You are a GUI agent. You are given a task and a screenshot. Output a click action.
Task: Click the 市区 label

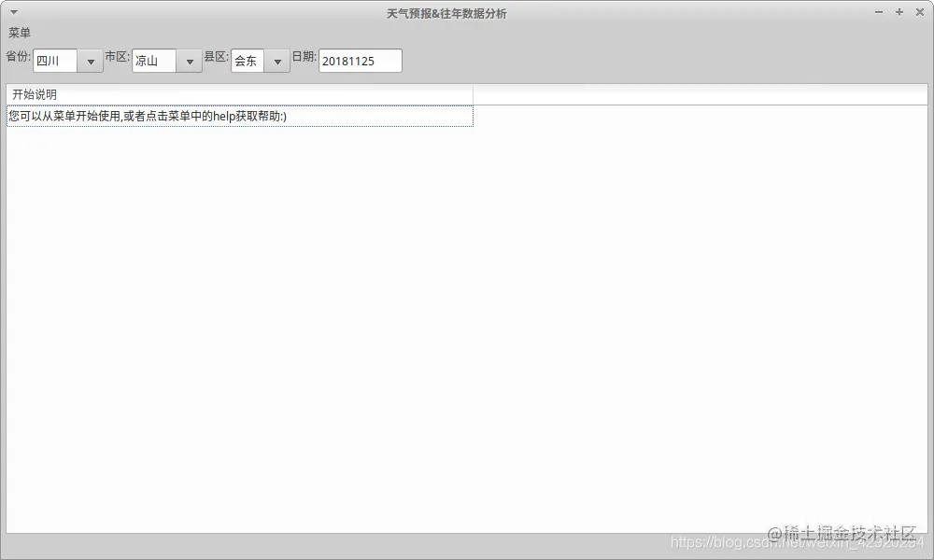coord(117,55)
